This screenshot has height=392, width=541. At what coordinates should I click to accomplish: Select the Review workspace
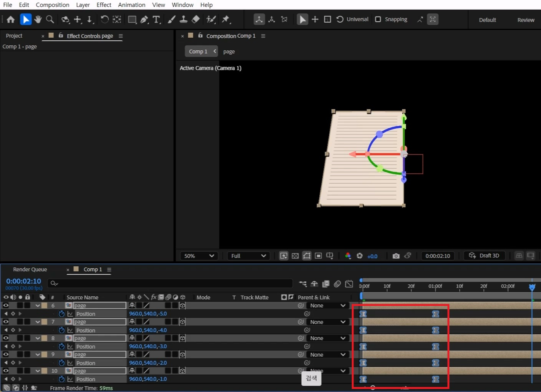526,20
